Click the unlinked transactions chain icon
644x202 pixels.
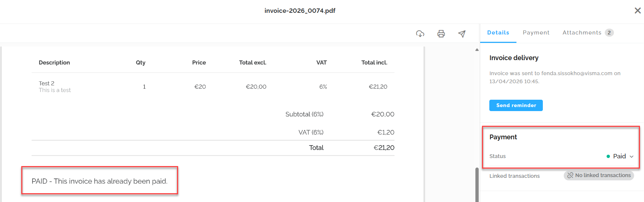click(570, 176)
